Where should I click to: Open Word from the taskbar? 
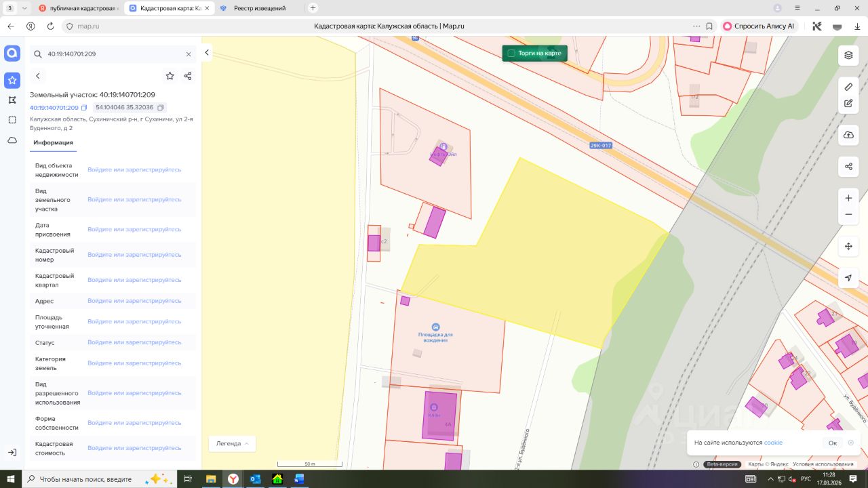pyautogui.click(x=299, y=479)
